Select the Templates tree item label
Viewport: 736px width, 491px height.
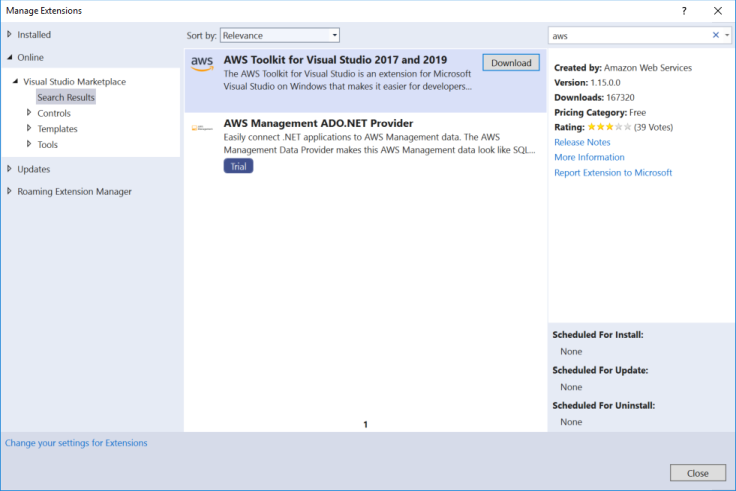point(57,129)
